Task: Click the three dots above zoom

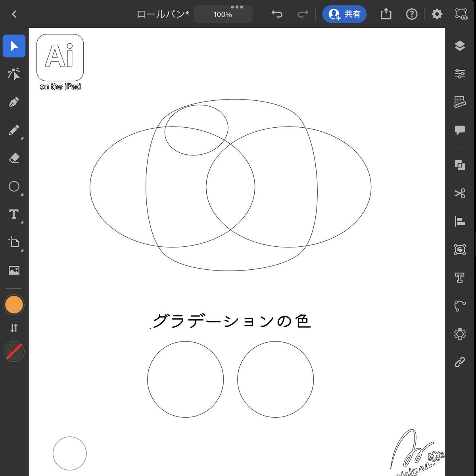Action: click(237, 7)
